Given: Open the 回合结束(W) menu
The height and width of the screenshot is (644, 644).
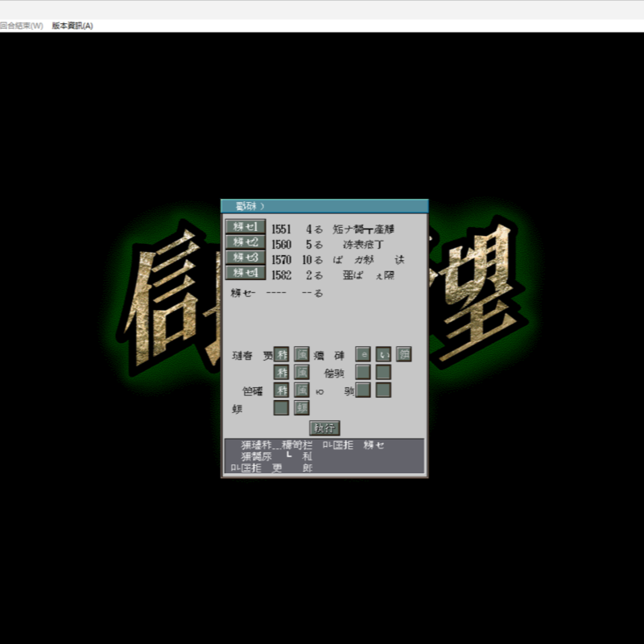Looking at the screenshot, I should pyautogui.click(x=22, y=26).
